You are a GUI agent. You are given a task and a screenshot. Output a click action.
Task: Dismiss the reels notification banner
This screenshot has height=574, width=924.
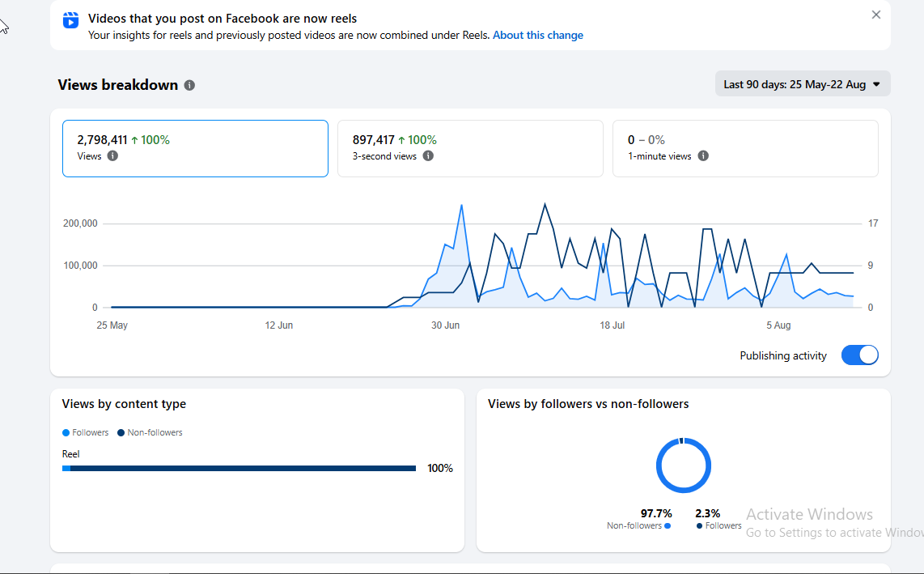tap(876, 15)
